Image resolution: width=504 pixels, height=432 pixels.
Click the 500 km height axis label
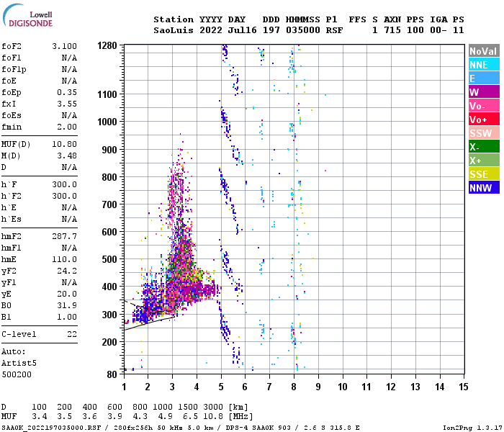pyautogui.click(x=109, y=259)
